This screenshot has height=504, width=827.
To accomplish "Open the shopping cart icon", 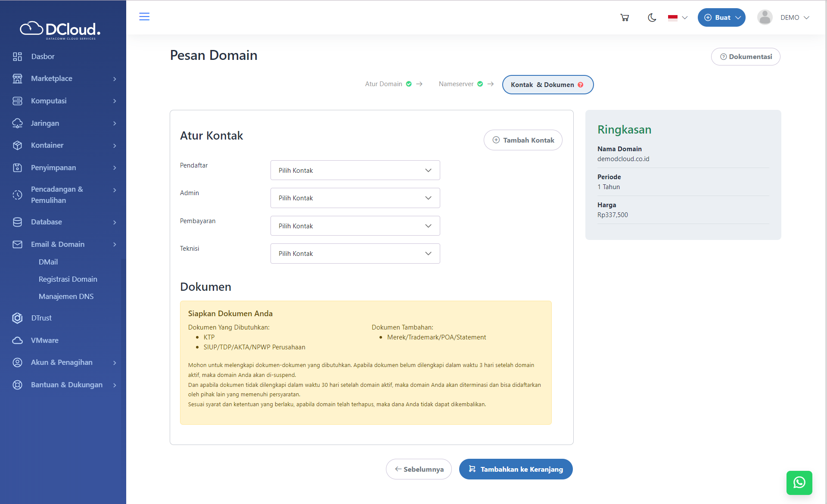I will [625, 17].
